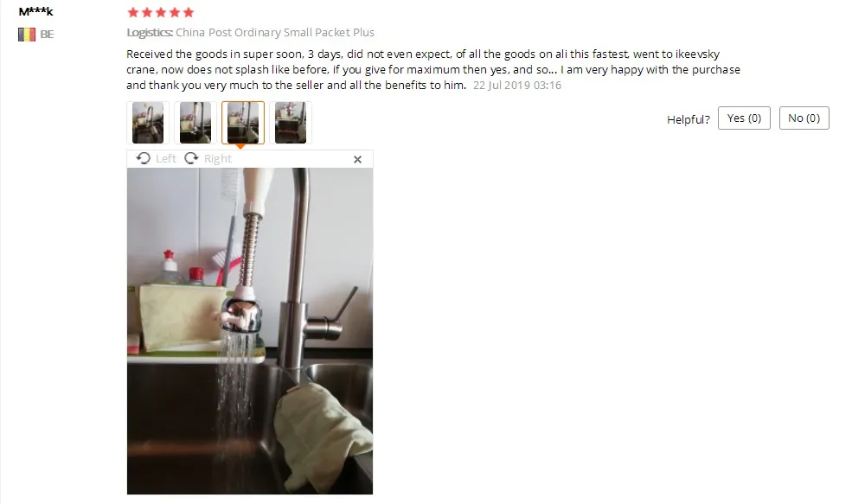The image size is (852, 504).
Task: Click the rotate right arrow icon
Action: coord(191,158)
